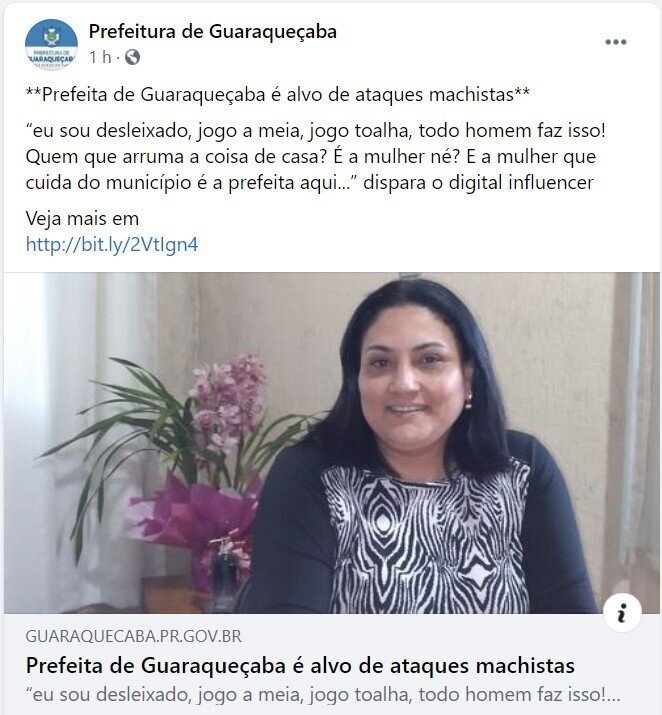This screenshot has width=662, height=715.
Task: Click the pink orchid flowers in the photo
Action: pyautogui.click(x=228, y=401)
